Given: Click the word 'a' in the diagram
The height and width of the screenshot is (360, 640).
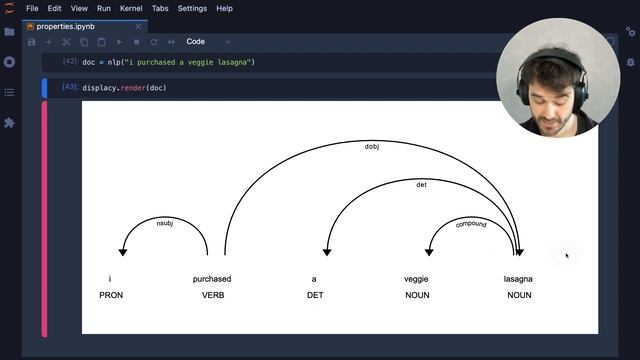Looking at the screenshot, I should pos(314,279).
